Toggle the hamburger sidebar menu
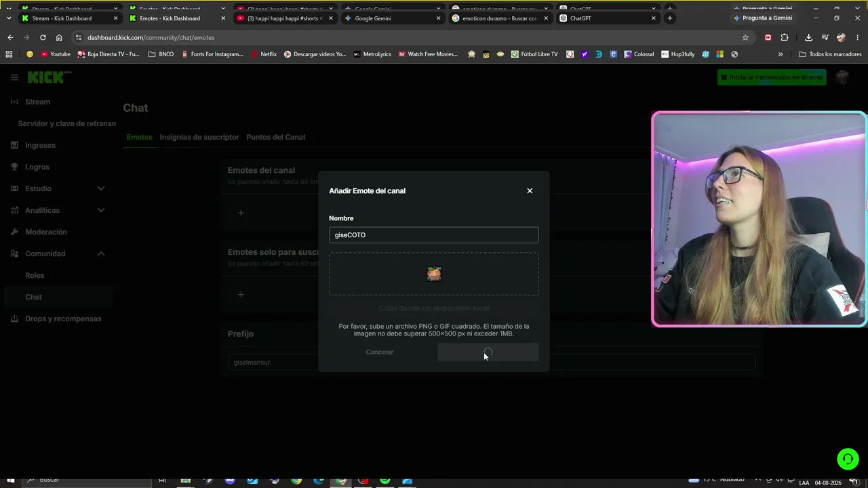This screenshot has width=868, height=488. (14, 77)
